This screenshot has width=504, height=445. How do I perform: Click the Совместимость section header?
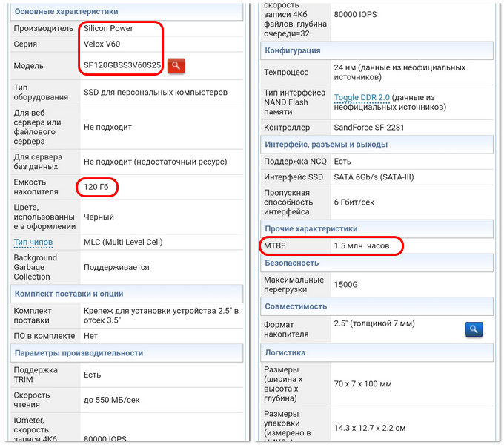[377, 306]
